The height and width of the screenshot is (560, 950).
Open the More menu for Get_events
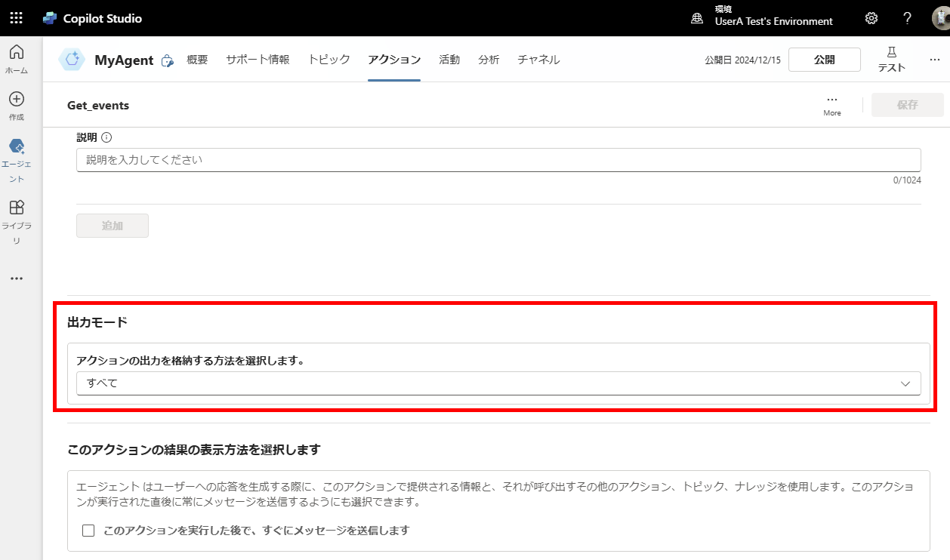pos(832,104)
